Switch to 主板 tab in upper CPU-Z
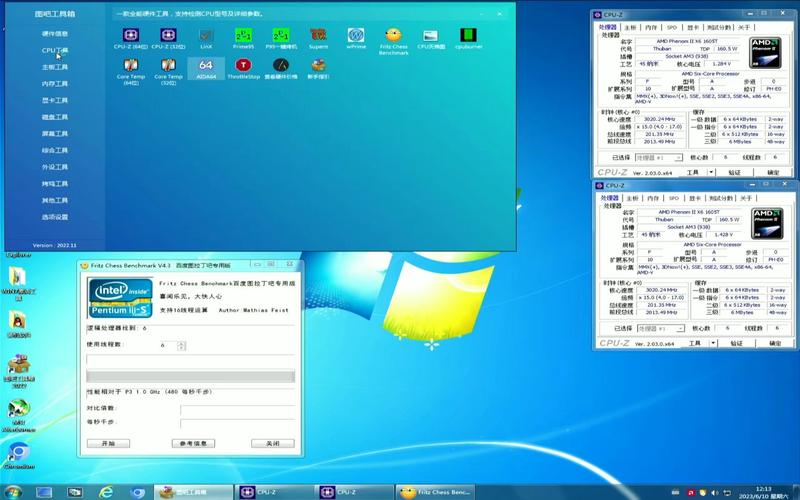Viewport: 800px width, 500px height. click(631, 27)
